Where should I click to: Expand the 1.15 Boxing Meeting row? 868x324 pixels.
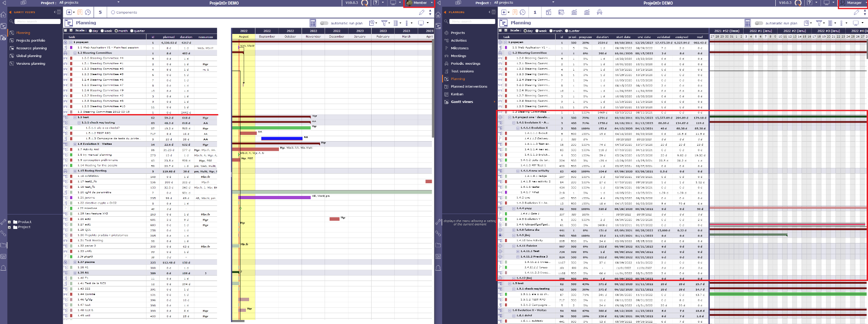(75, 171)
